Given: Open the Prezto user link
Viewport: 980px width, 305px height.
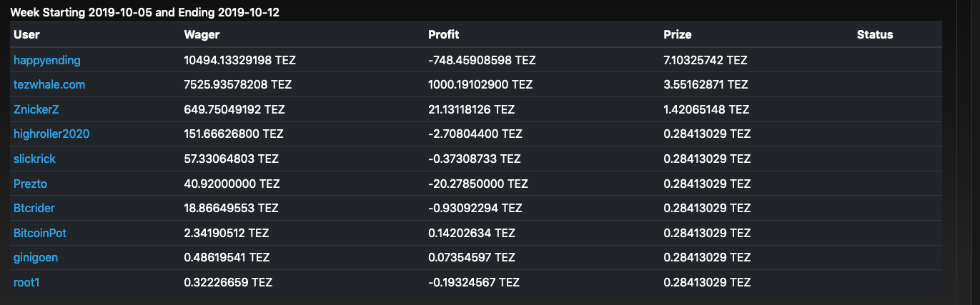Looking at the screenshot, I should click(30, 184).
